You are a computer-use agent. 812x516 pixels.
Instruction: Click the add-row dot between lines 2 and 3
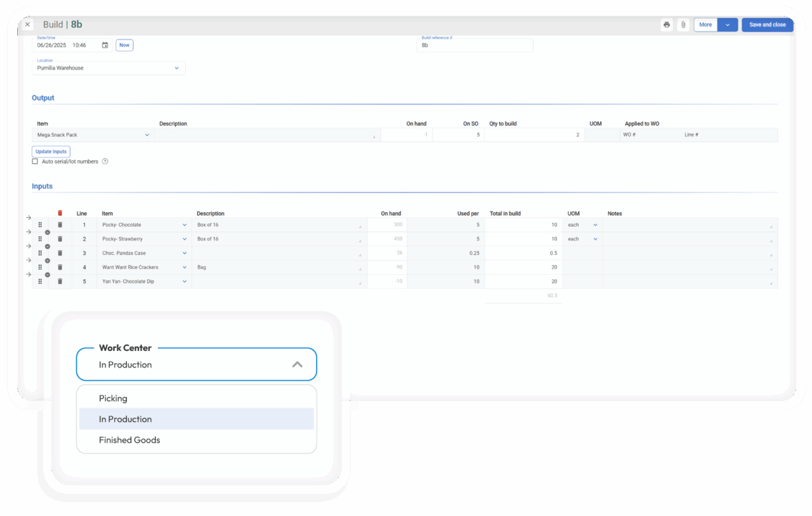tap(48, 246)
